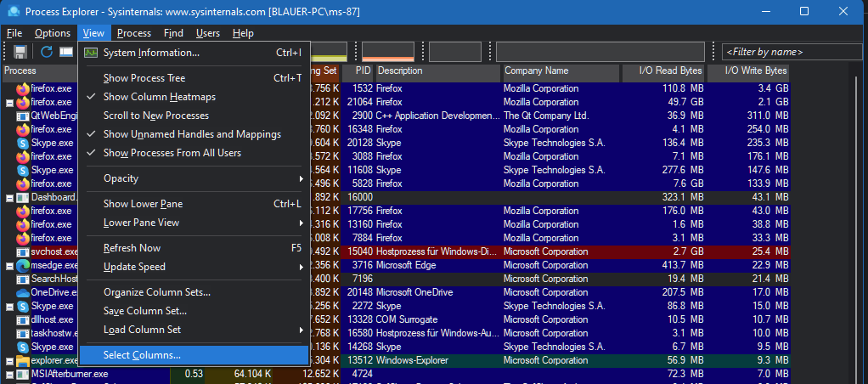
Task: Sort by the PID column header
Action: click(x=358, y=71)
